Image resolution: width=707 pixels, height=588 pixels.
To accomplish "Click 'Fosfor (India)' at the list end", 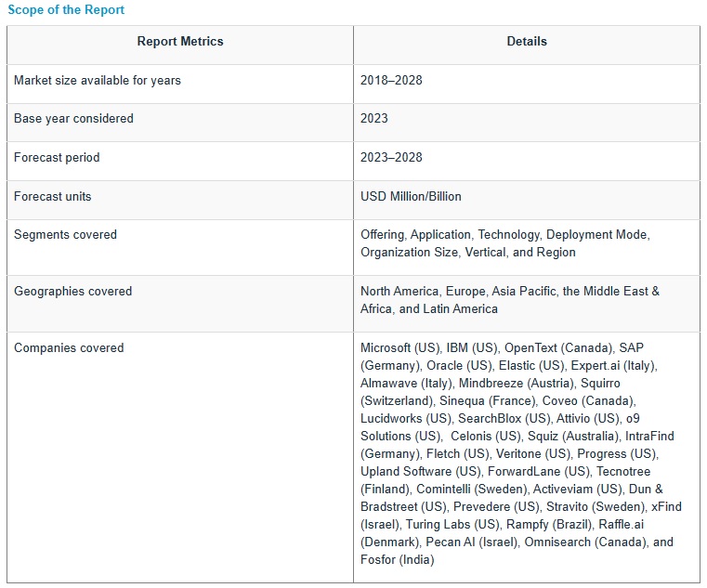I will 397,560.
